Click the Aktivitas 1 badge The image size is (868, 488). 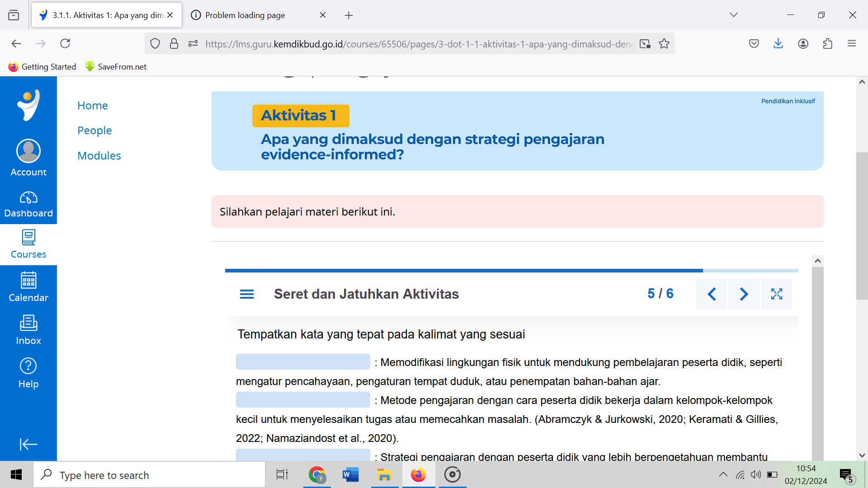(301, 116)
